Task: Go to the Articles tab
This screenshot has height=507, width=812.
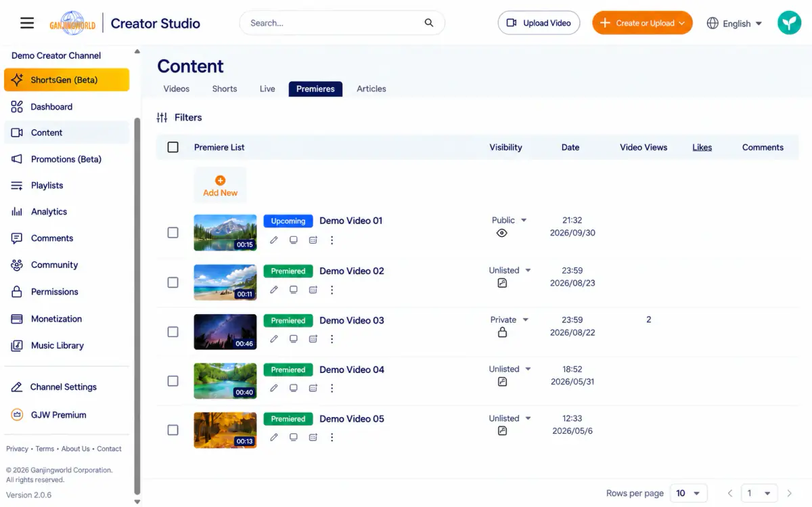Action: click(x=371, y=89)
